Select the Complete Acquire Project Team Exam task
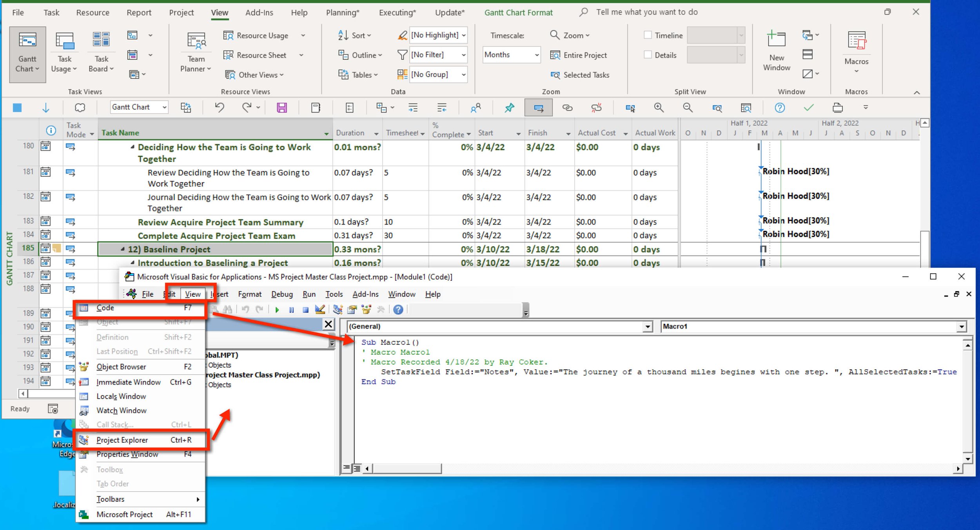This screenshot has width=980, height=530. pos(216,236)
